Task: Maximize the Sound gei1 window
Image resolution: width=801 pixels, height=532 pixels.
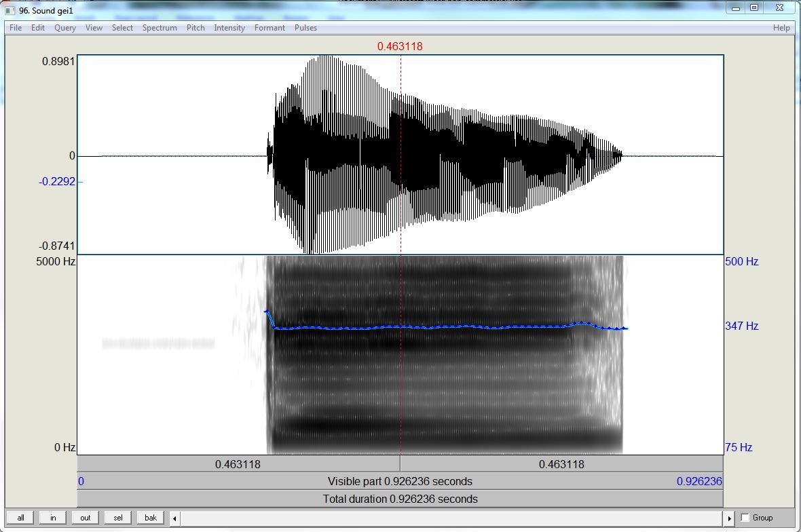Action: point(755,7)
